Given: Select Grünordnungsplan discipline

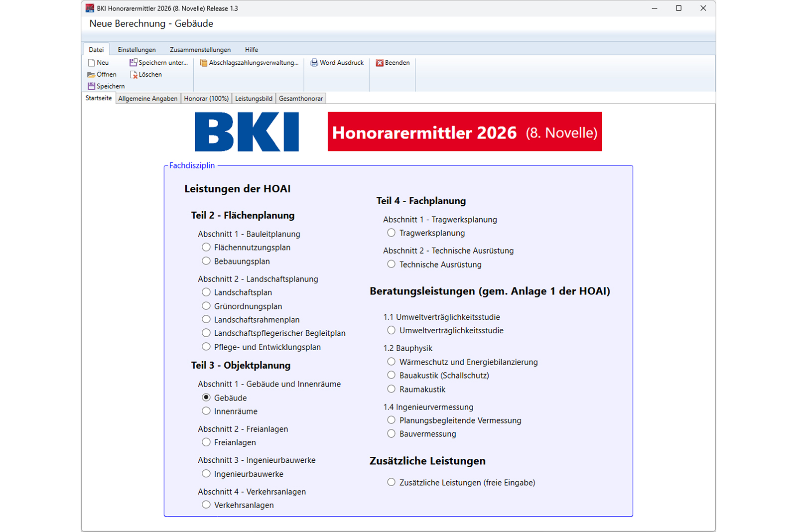Looking at the screenshot, I should pos(206,306).
